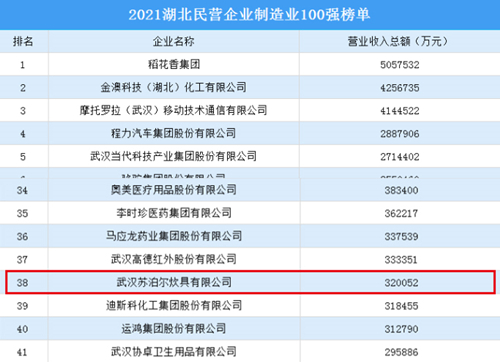This screenshot has height=362, width=500.
Task: Select 武汉协卓卫生用品有限公司 cell
Action: tap(174, 351)
